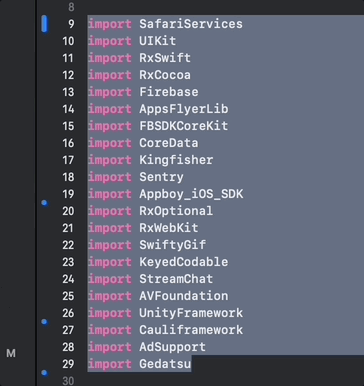Click the blue change dot near line 26
This screenshot has height=386, width=364.
[x=44, y=322]
